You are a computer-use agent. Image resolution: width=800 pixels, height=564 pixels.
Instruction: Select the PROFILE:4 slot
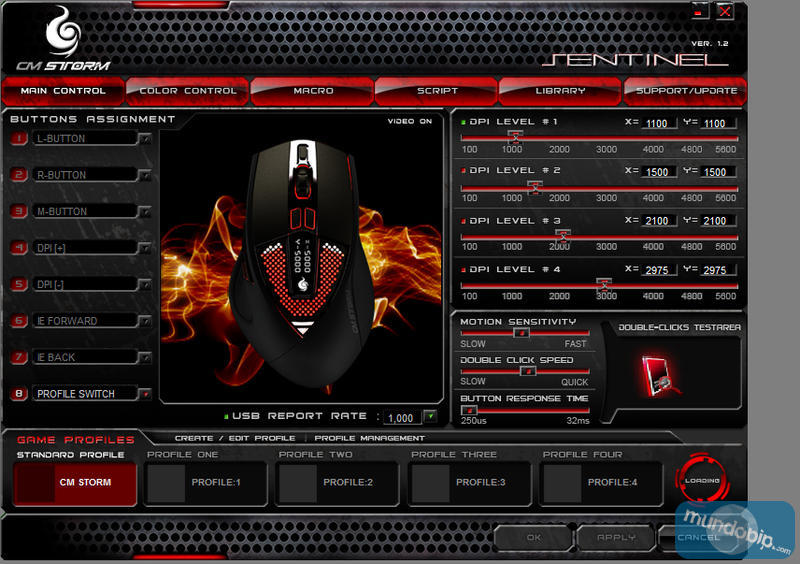pyautogui.click(x=601, y=483)
